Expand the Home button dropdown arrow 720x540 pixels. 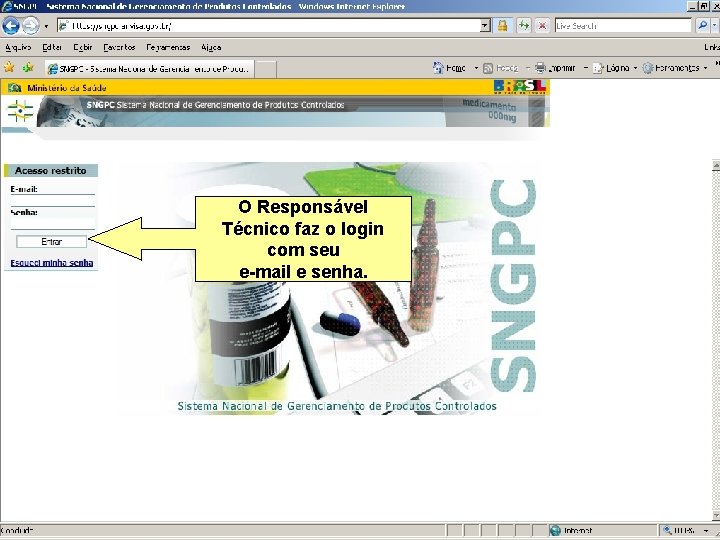[476, 68]
